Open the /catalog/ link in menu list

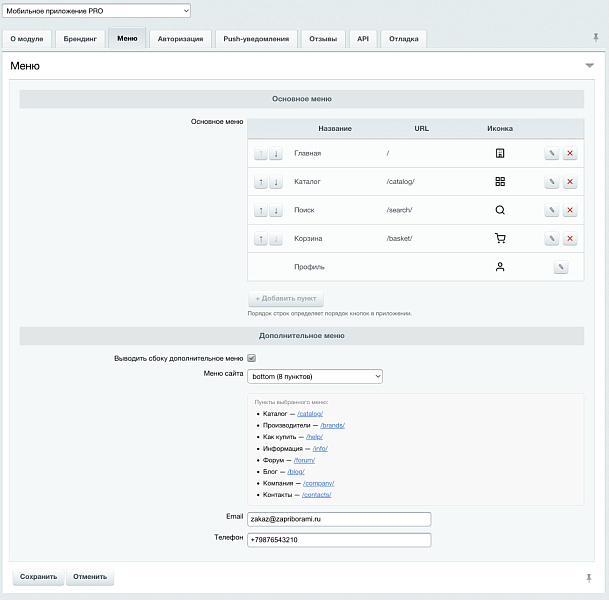[310, 414]
